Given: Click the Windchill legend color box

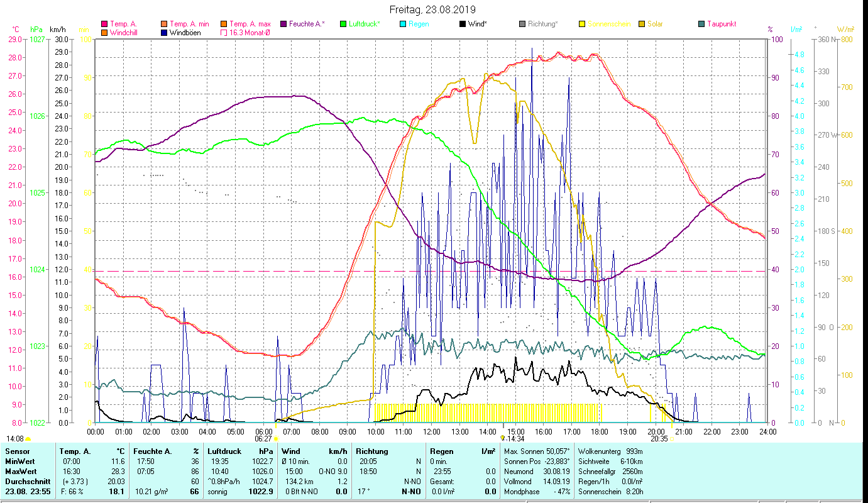Looking at the screenshot, I should pos(104,33).
